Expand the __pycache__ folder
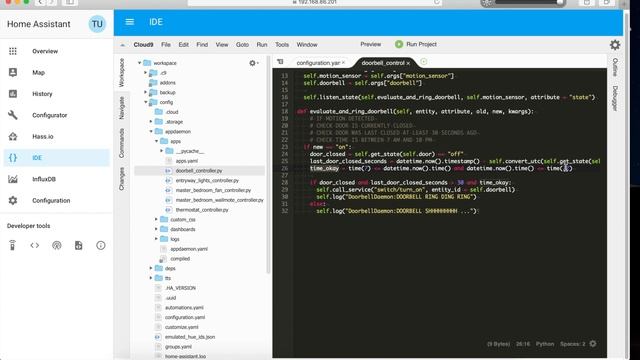 162,151
